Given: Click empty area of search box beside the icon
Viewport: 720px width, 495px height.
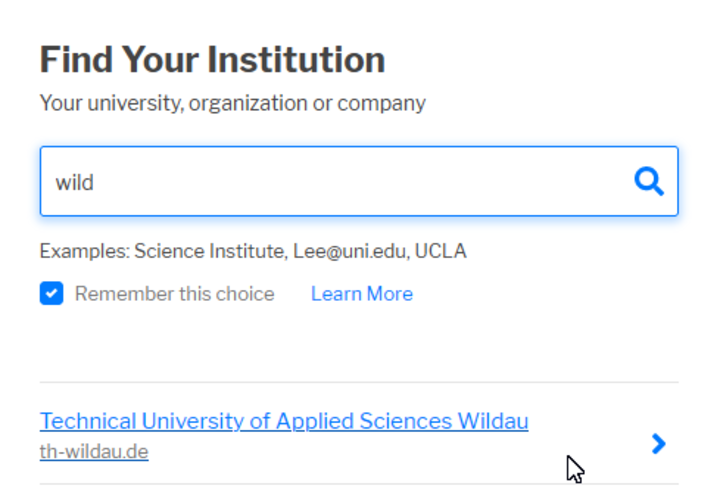Looking at the screenshot, I should pos(358,181).
